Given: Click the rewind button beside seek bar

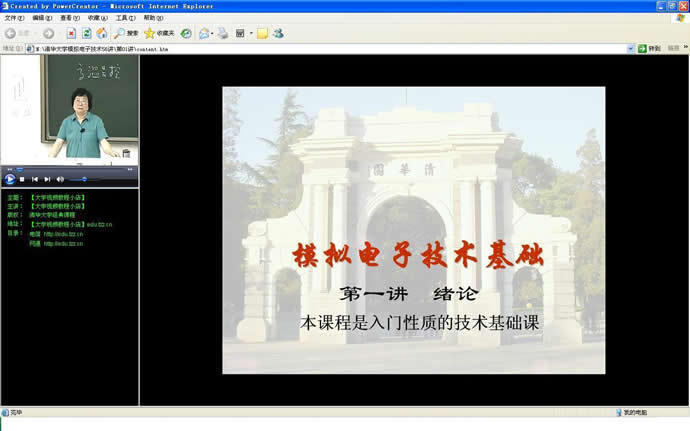Looking at the screenshot, I should tap(10, 169).
